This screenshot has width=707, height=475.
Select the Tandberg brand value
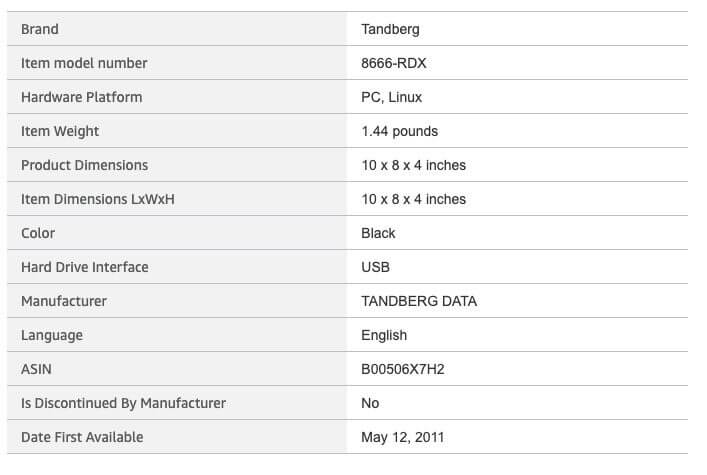pos(390,29)
